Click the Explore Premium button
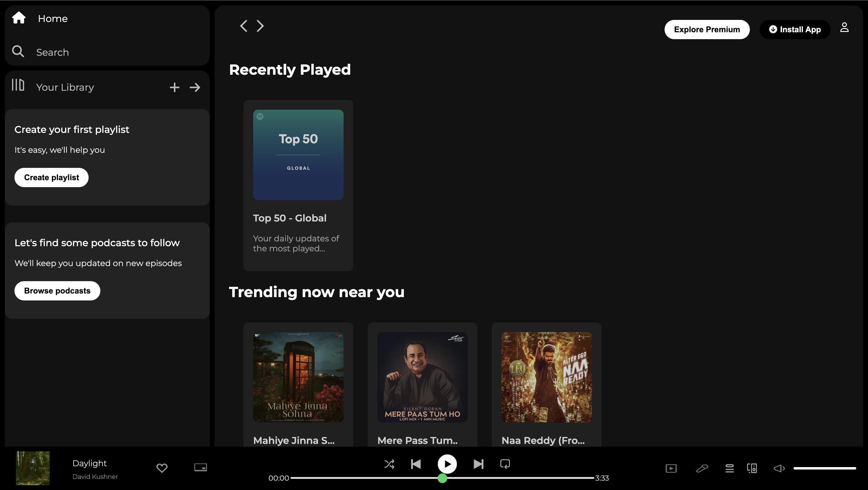Viewport: 868px width, 490px height. click(706, 30)
